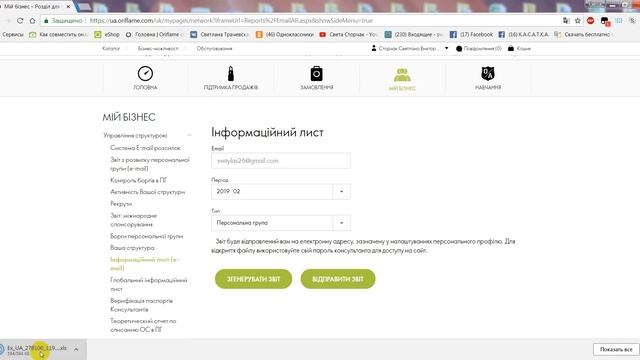
Task: Open the (46) Одноклассники bookmark
Action: [x=284, y=35]
